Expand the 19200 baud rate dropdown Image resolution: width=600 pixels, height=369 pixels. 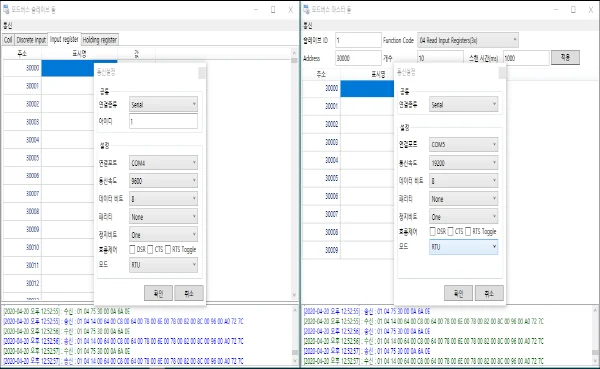pyautogui.click(x=463, y=163)
